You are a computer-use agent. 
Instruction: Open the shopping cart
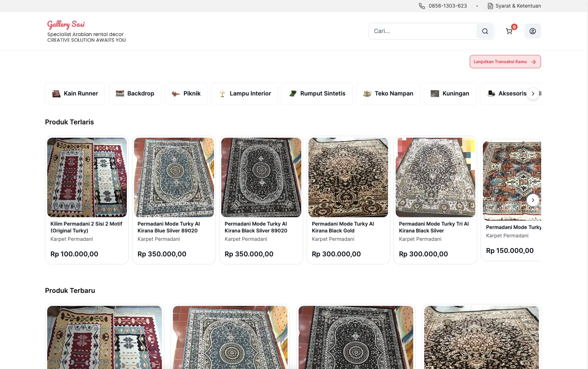coord(509,31)
